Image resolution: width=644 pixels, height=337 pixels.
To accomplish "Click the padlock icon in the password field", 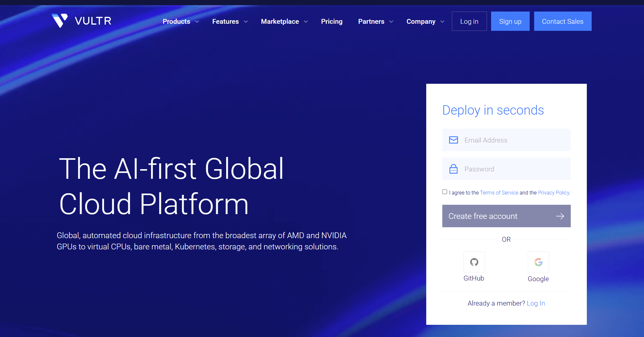I will (453, 169).
